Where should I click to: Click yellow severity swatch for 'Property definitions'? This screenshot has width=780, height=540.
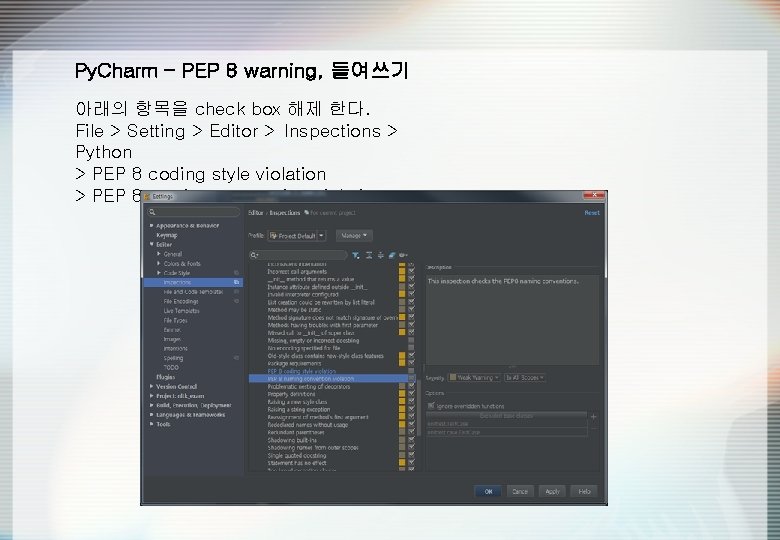(x=402, y=394)
